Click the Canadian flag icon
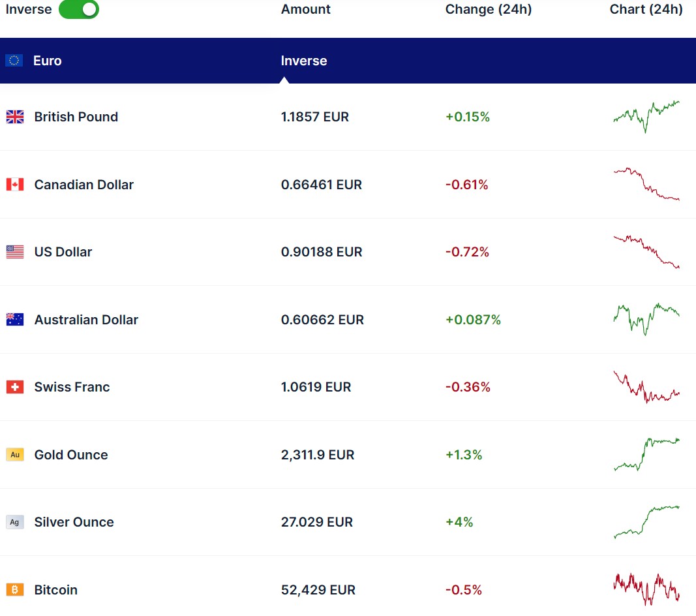The image size is (696, 616). tap(15, 185)
